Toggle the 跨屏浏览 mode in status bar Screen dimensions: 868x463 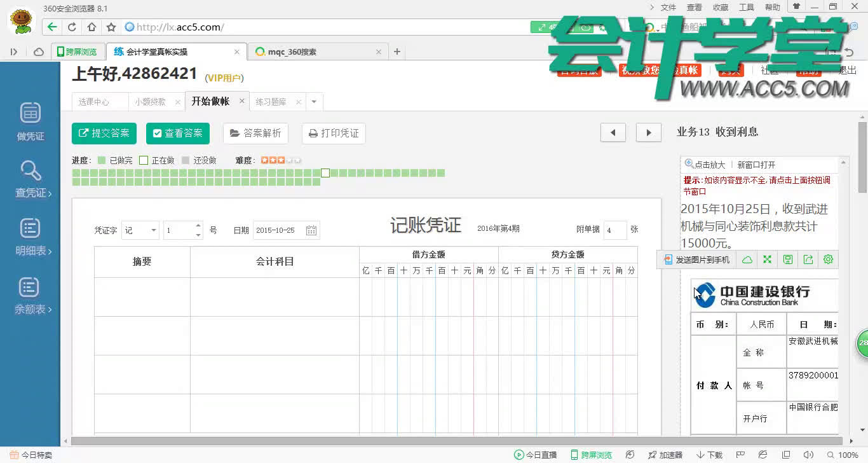coord(592,455)
